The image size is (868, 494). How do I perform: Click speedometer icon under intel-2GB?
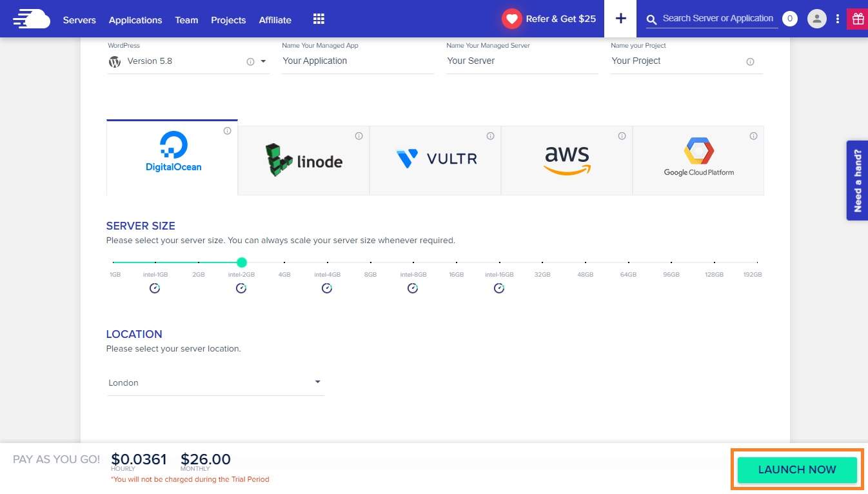241,288
